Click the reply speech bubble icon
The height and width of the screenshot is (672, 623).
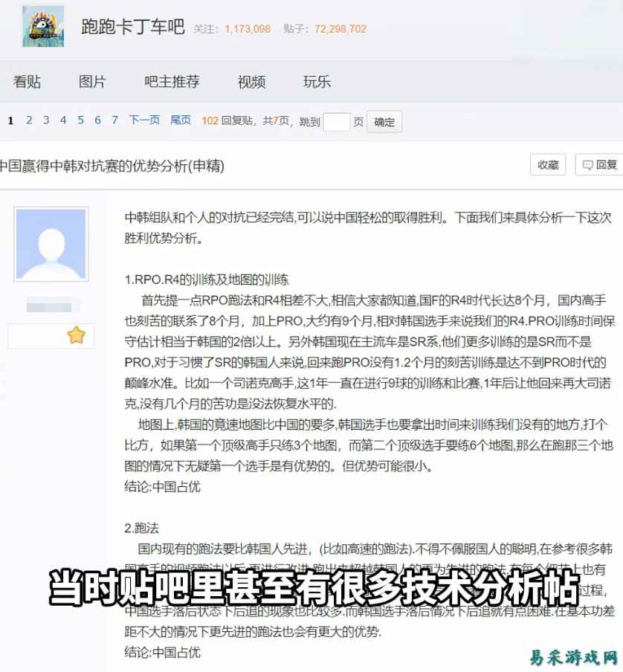(x=587, y=165)
